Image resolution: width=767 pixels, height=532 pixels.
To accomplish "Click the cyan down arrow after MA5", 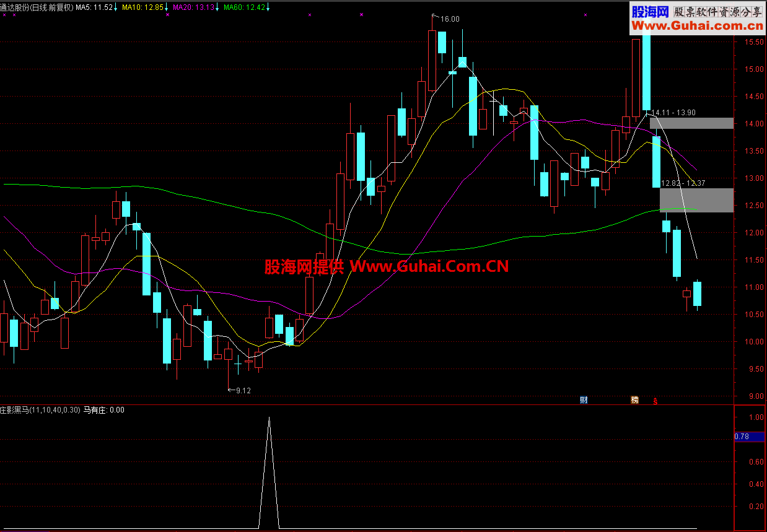I will tap(116, 7).
